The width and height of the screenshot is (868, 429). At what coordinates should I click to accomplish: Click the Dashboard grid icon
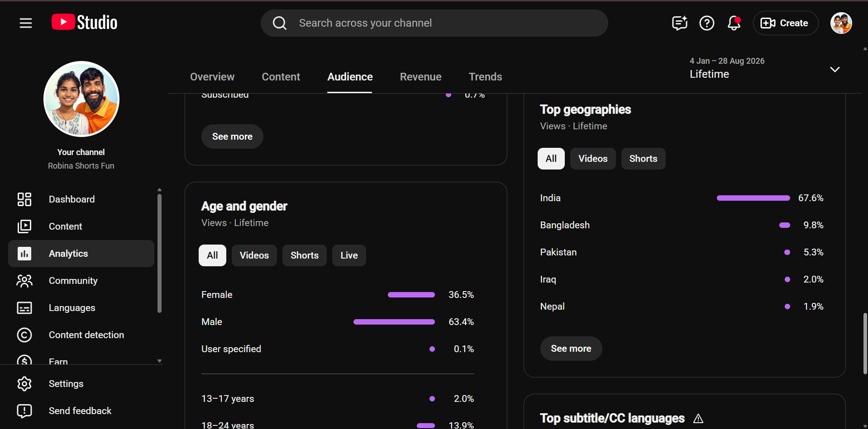(24, 199)
